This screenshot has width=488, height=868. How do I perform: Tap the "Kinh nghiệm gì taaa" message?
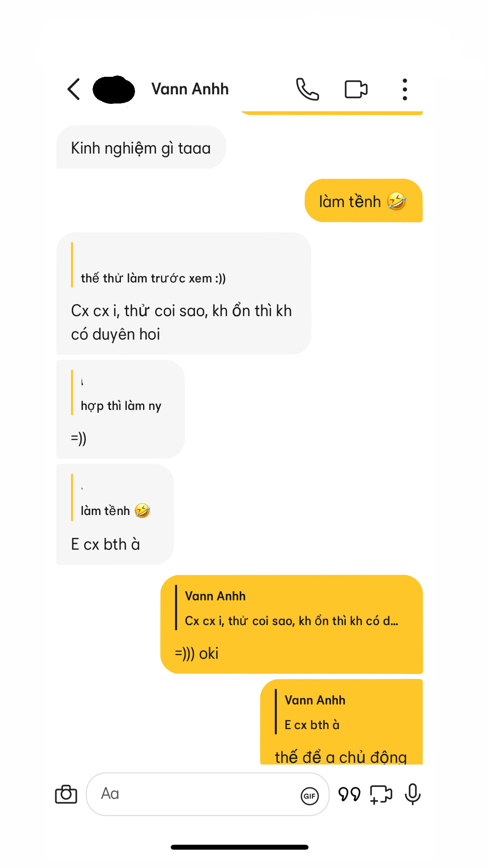[x=141, y=148]
